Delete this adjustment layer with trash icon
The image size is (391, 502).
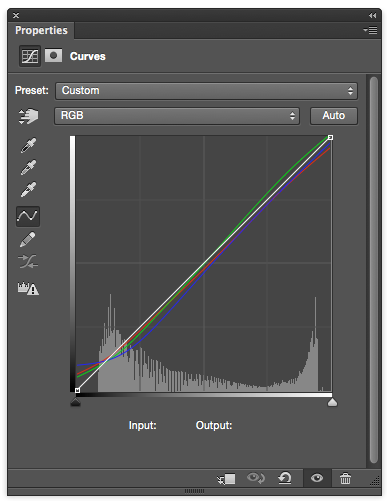345,478
